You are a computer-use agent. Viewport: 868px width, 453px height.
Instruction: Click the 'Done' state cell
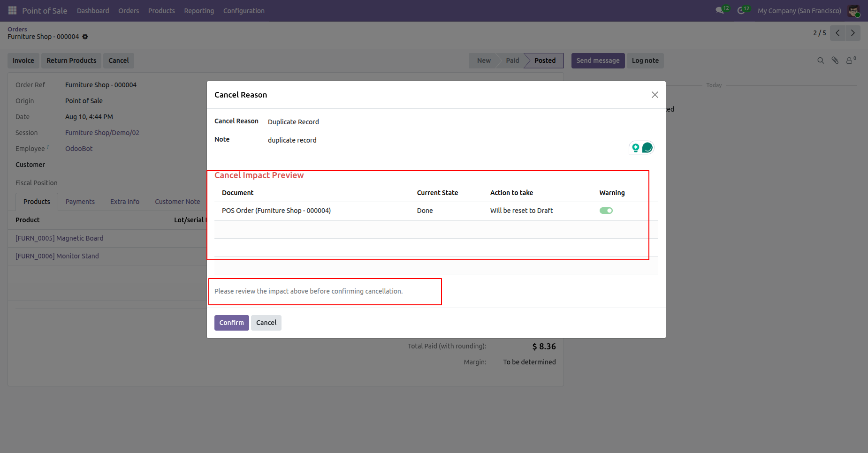pos(425,211)
